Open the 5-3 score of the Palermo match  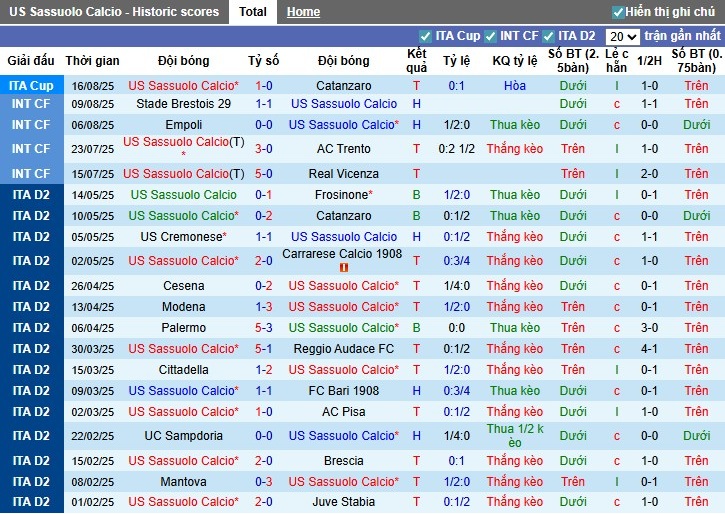pyautogui.click(x=264, y=328)
